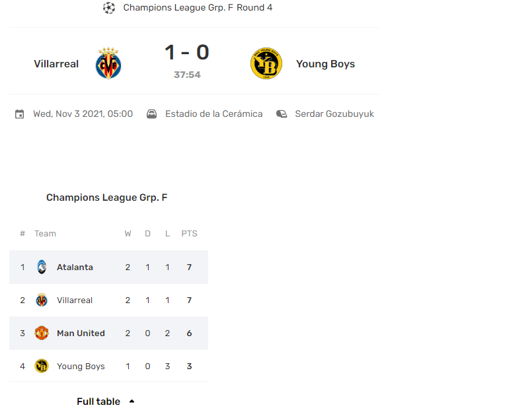This screenshot has width=532, height=420.
Task: Click the PTS column header
Action: [x=189, y=234]
